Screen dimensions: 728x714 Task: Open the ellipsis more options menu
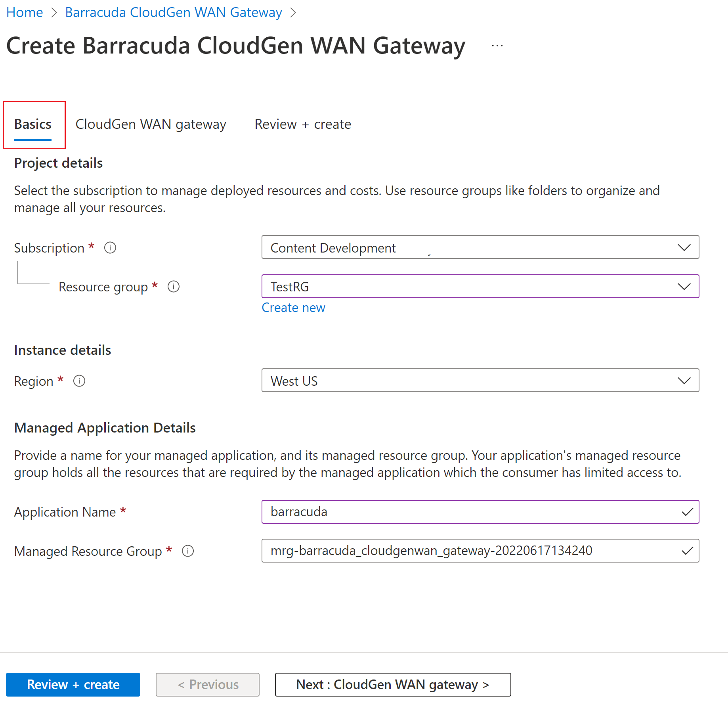click(x=497, y=46)
